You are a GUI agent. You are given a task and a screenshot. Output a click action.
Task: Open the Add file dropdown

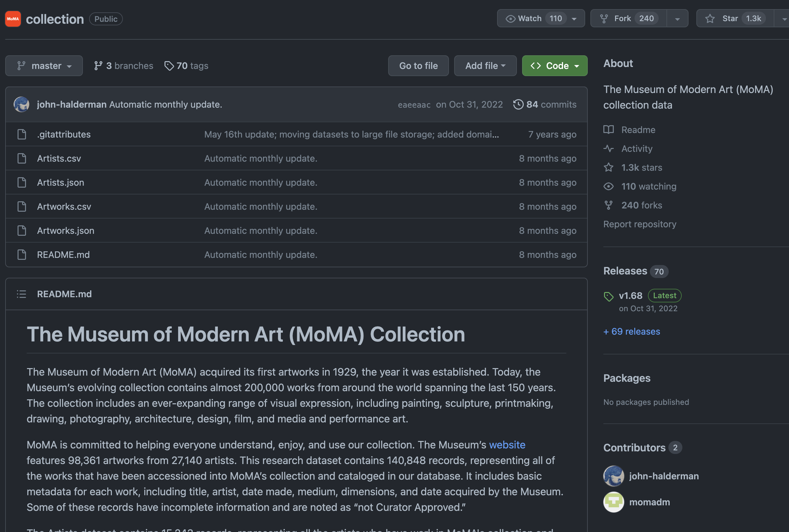(485, 65)
